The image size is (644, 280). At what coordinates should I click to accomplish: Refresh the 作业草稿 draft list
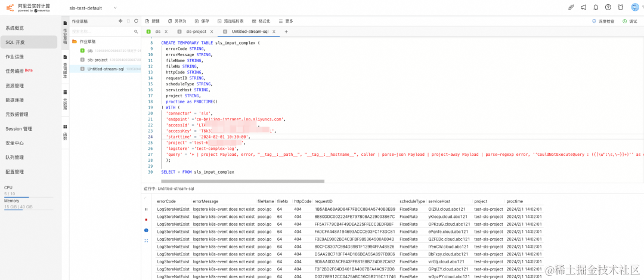[135, 21]
